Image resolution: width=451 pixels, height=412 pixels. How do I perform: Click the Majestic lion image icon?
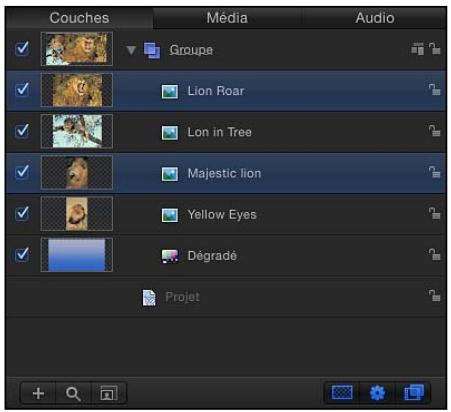tap(170, 174)
